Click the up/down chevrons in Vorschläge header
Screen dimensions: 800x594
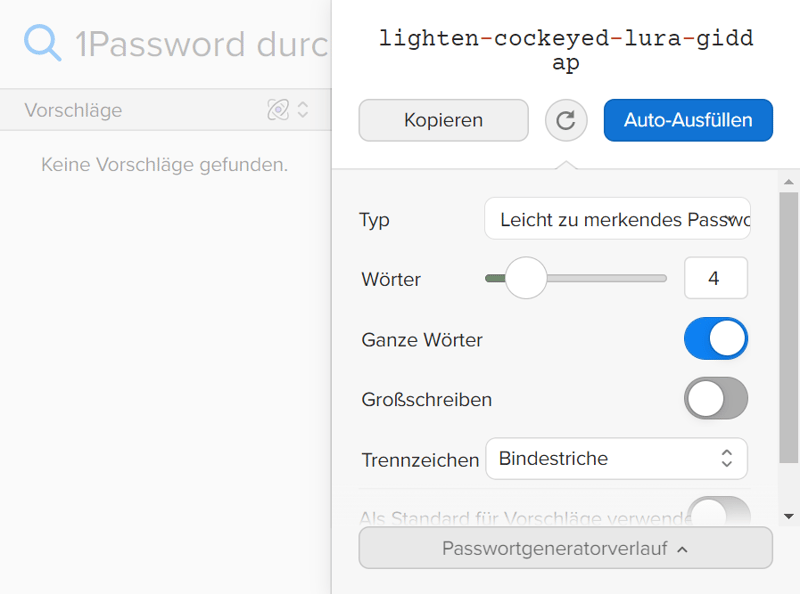[x=302, y=110]
